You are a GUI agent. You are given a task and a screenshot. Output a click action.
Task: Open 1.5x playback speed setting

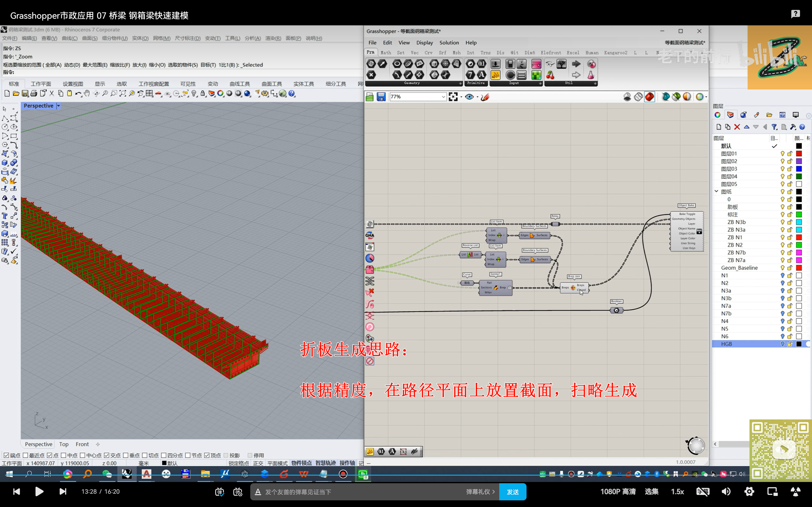[677, 491]
